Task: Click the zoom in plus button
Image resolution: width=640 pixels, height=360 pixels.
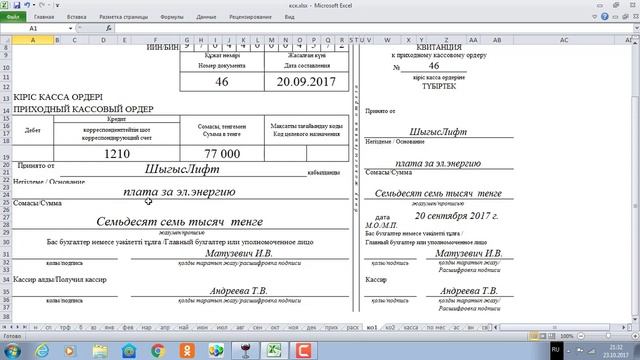Action: click(635, 336)
